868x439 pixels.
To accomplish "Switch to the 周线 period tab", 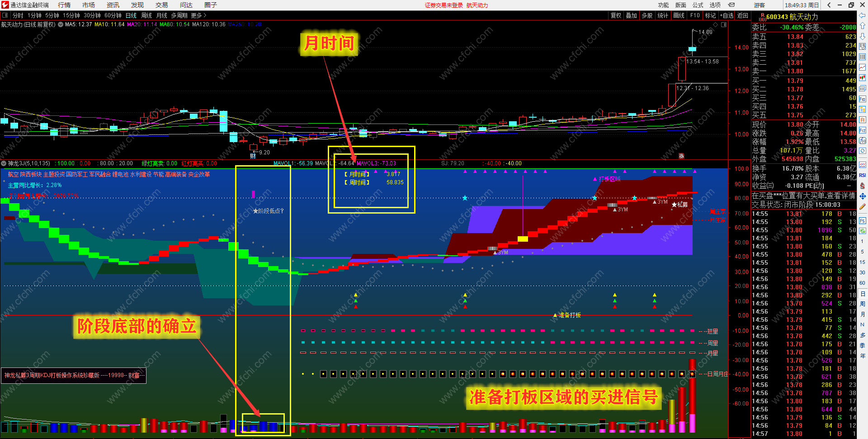I will tap(146, 15).
